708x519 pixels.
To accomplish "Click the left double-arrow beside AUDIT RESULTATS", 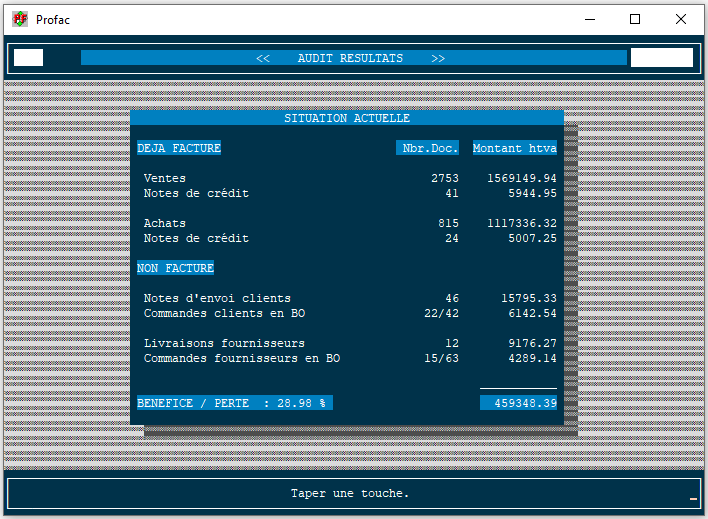I will 263,58.
